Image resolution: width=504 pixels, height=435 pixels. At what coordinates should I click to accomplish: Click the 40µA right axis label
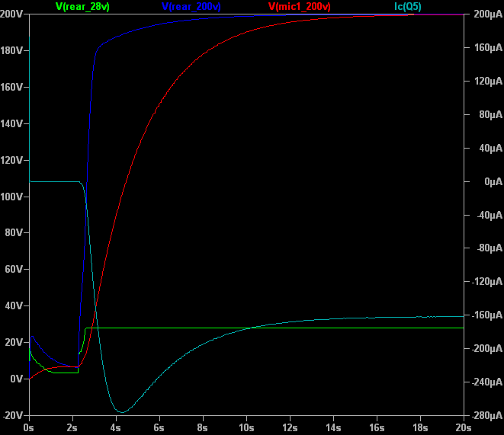[490, 149]
